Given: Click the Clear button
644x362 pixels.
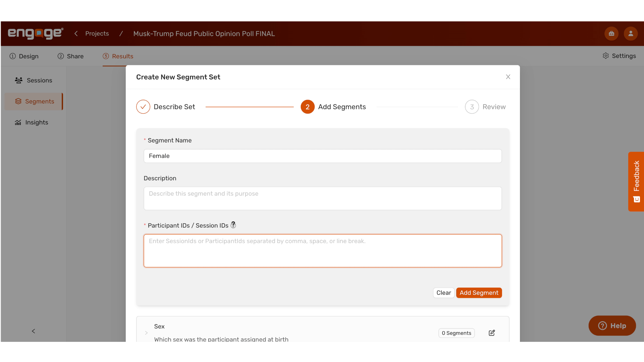Looking at the screenshot, I should (443, 293).
